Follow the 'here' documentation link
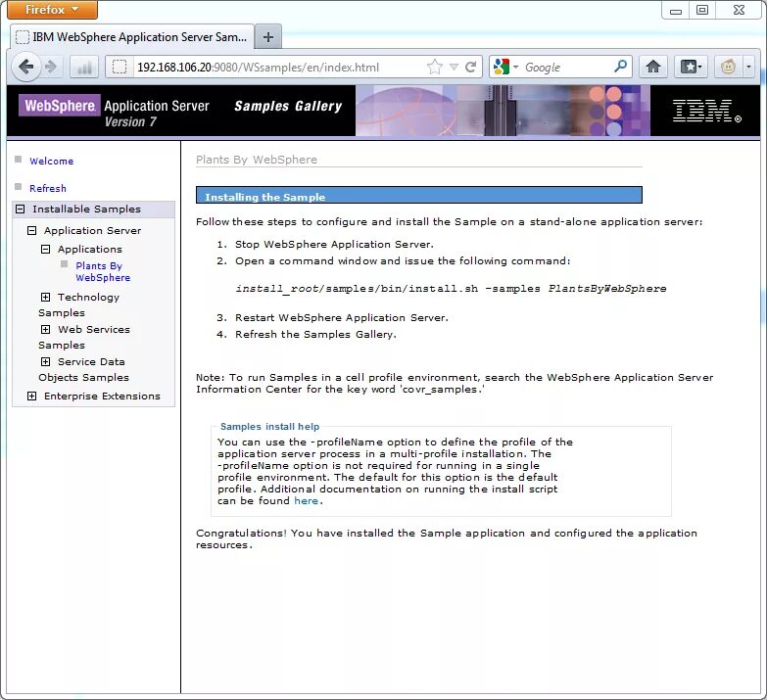 (307, 500)
